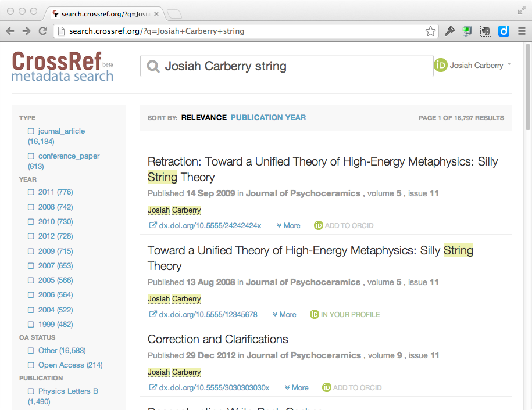
Task: Open the dx.doi.org/10.5555/12345678 link
Action: tap(208, 315)
